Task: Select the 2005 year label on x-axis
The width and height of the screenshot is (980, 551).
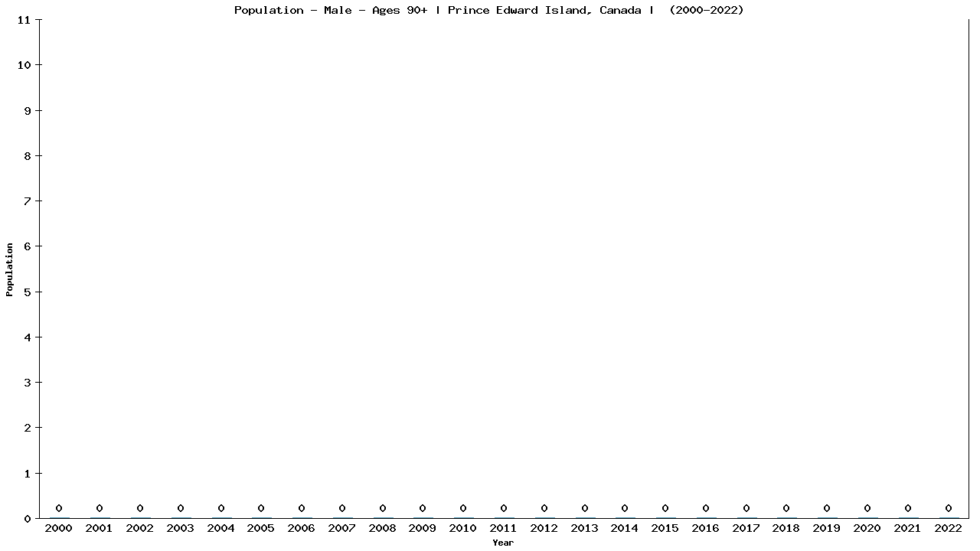Action: point(261,528)
